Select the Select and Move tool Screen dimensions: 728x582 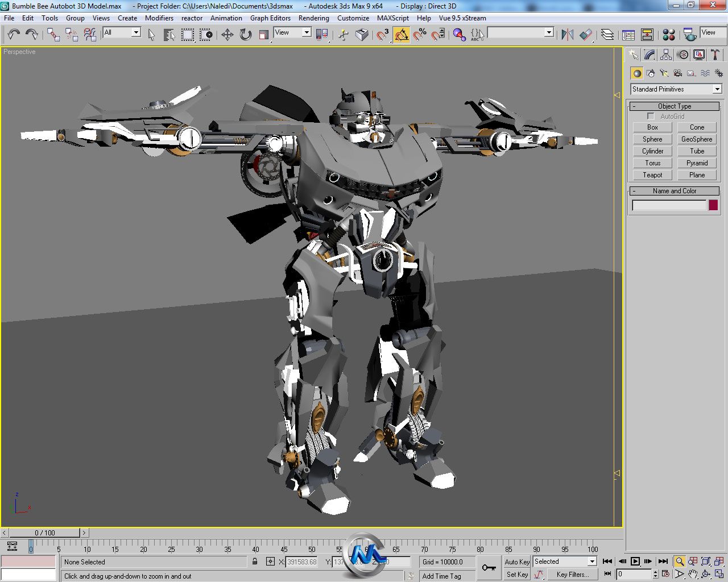click(x=227, y=35)
